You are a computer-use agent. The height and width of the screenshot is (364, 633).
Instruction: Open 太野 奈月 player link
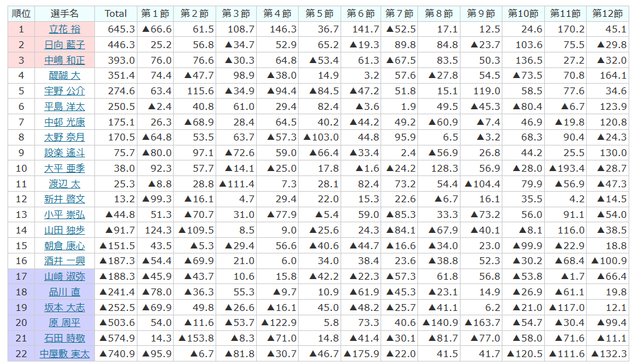(64, 137)
